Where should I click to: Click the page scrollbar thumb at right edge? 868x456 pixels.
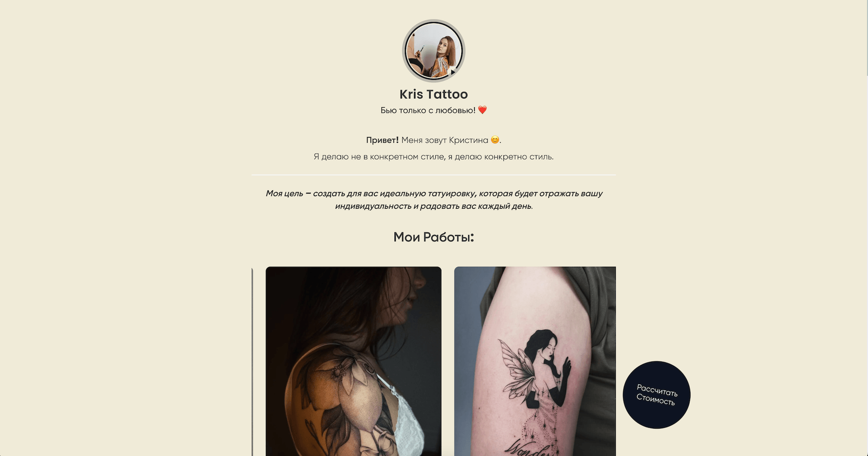pos(866,38)
